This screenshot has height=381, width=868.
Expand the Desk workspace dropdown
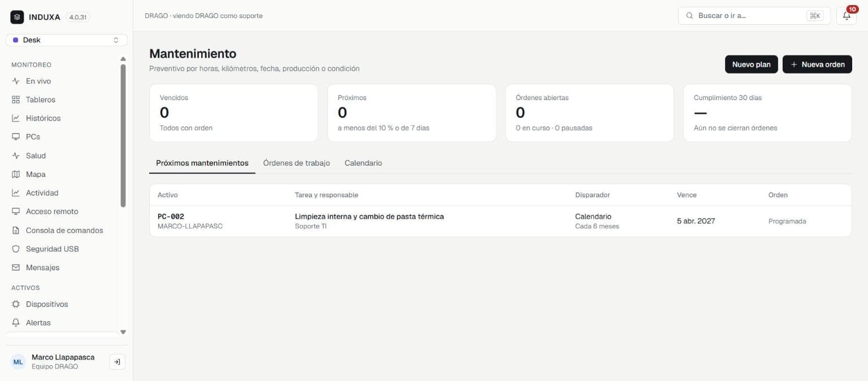[x=67, y=40]
